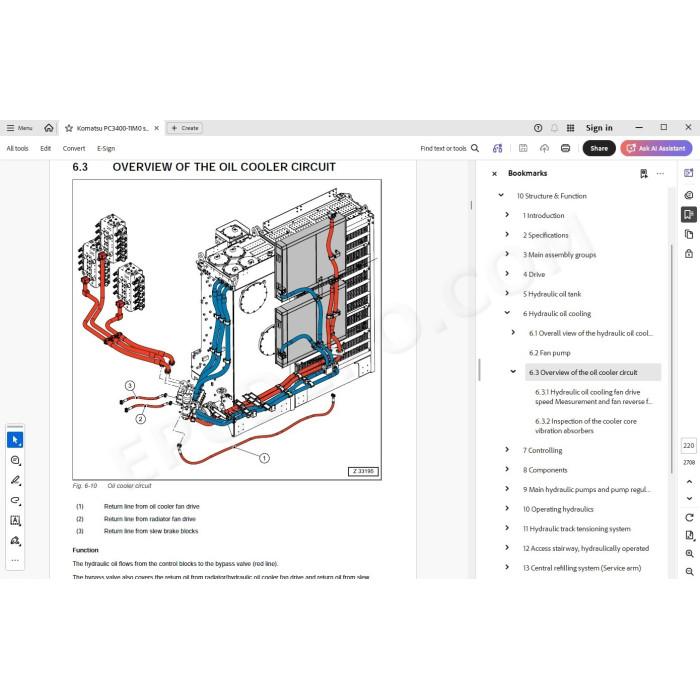Open Bookmarks panel options ellipsis

[660, 174]
